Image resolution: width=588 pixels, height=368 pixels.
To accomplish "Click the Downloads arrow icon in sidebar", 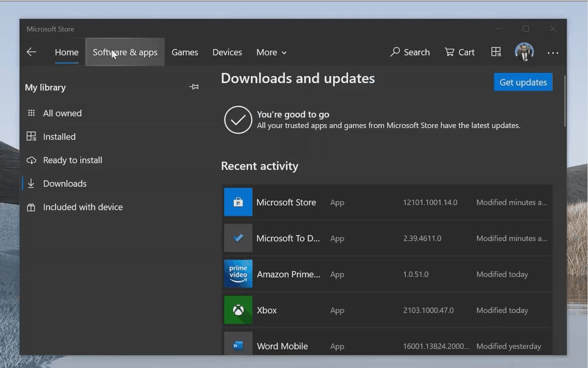I will point(31,184).
